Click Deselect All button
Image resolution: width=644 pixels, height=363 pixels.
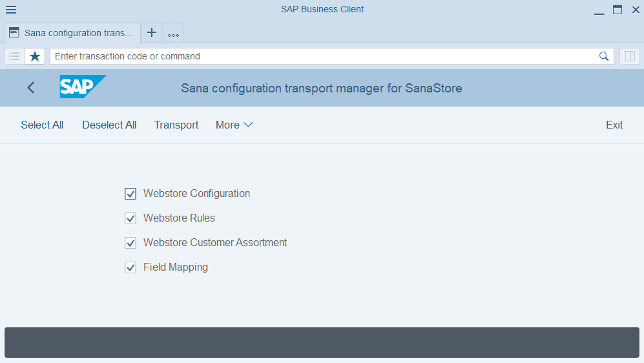(x=109, y=125)
